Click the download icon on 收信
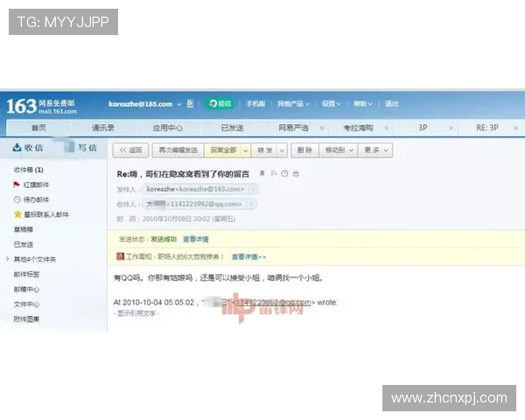 click(x=15, y=148)
